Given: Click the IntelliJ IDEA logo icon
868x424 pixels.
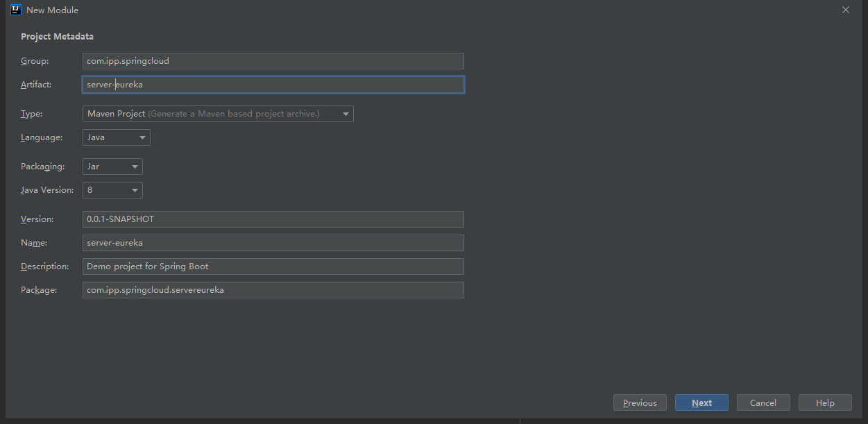Looking at the screenshot, I should tap(16, 10).
